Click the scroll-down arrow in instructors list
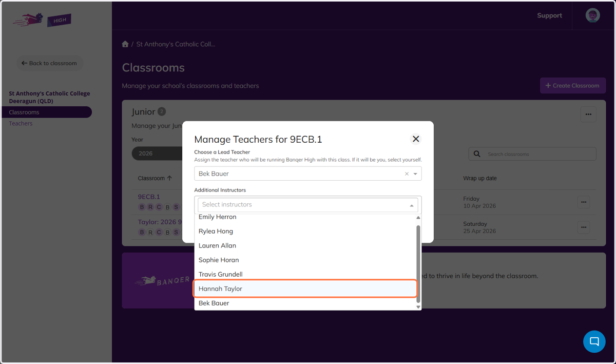The height and width of the screenshot is (364, 616). coord(418,307)
